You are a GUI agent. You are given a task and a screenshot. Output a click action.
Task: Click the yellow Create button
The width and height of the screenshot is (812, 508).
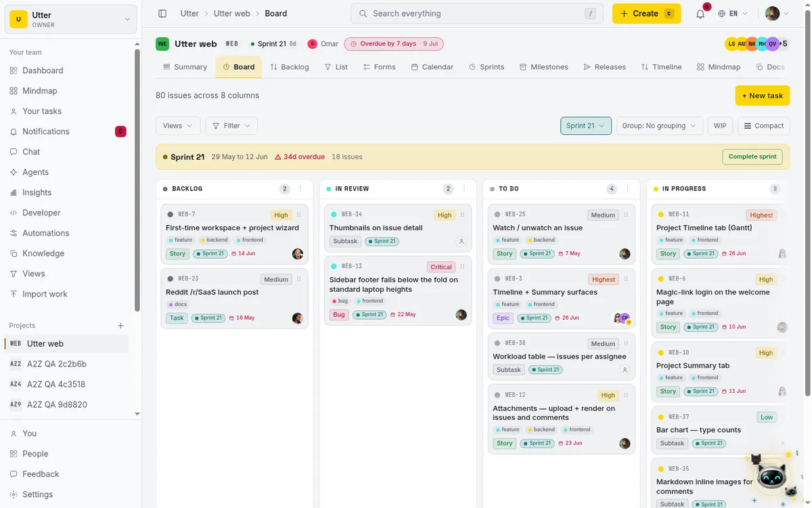click(646, 14)
